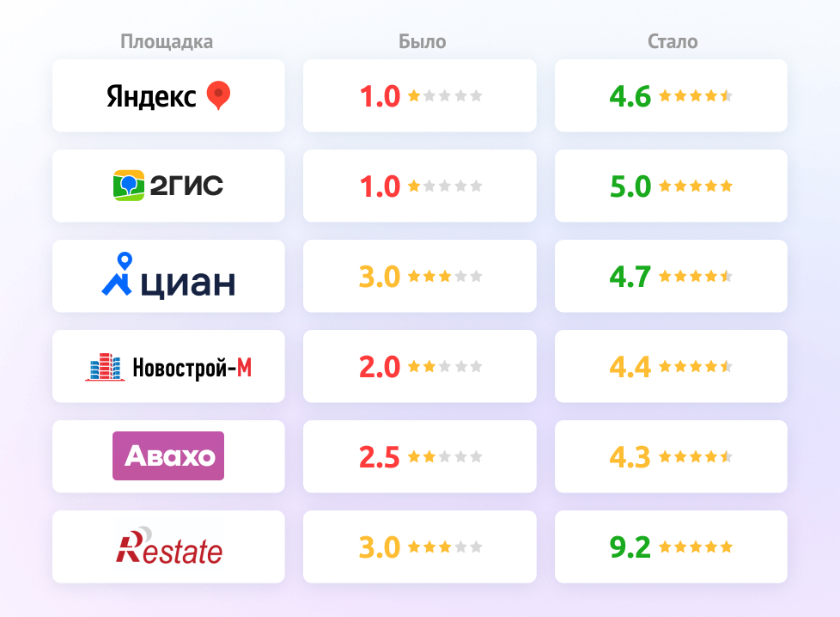Click the Было column header
This screenshot has width=840, height=617.
423,41
